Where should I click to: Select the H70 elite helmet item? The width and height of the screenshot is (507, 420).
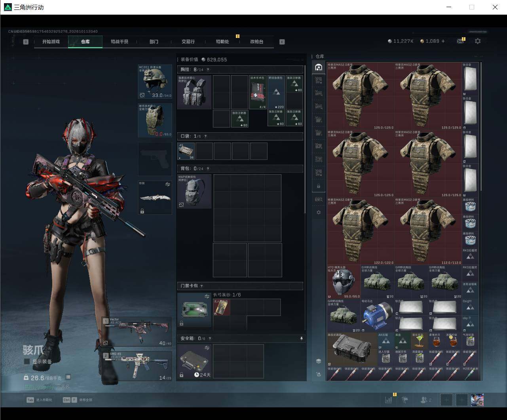344,282
